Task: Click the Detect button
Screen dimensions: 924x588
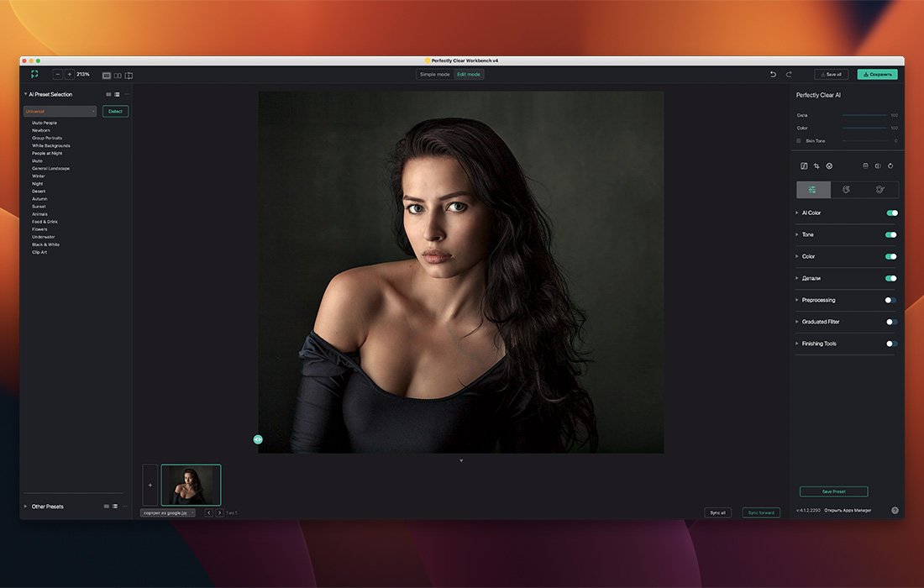Action: pyautogui.click(x=115, y=111)
